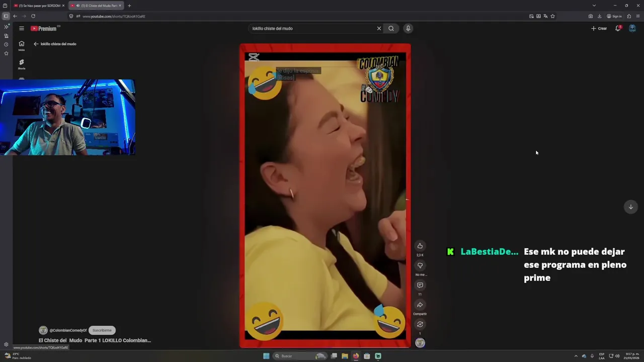644x362 pixels.
Task: Select 'El Chiste del Mudo' browser tab
Action: click(x=96, y=6)
